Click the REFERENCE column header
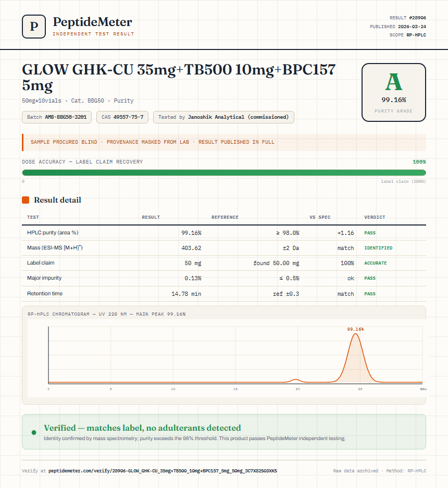The height and width of the screenshot is (488, 448). [x=225, y=217]
